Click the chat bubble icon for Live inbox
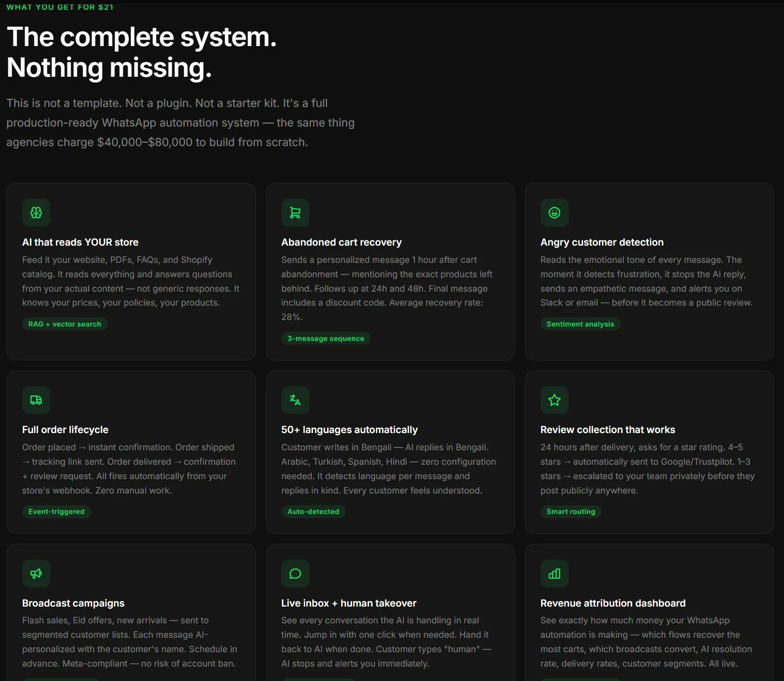Viewport: 784px width, 681px height. (x=295, y=574)
